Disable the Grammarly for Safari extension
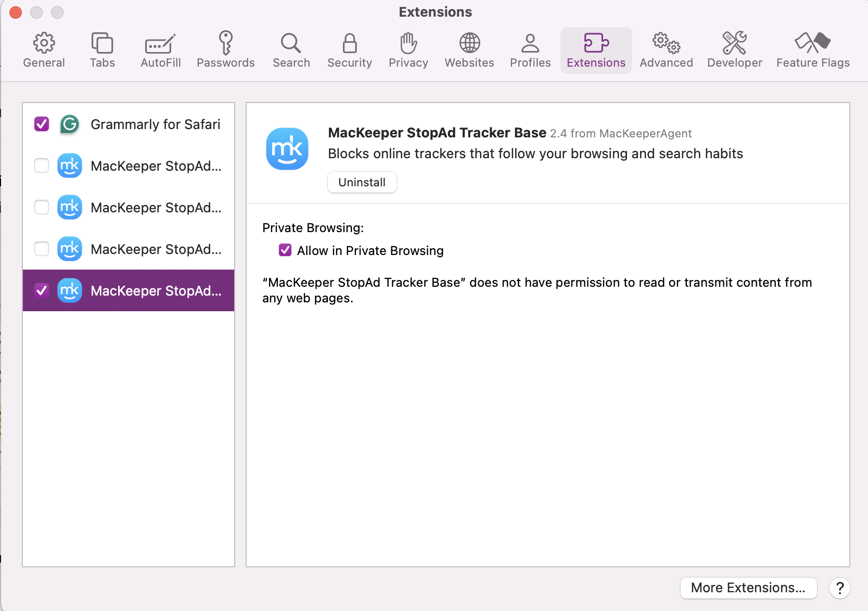868x611 pixels. coord(41,124)
